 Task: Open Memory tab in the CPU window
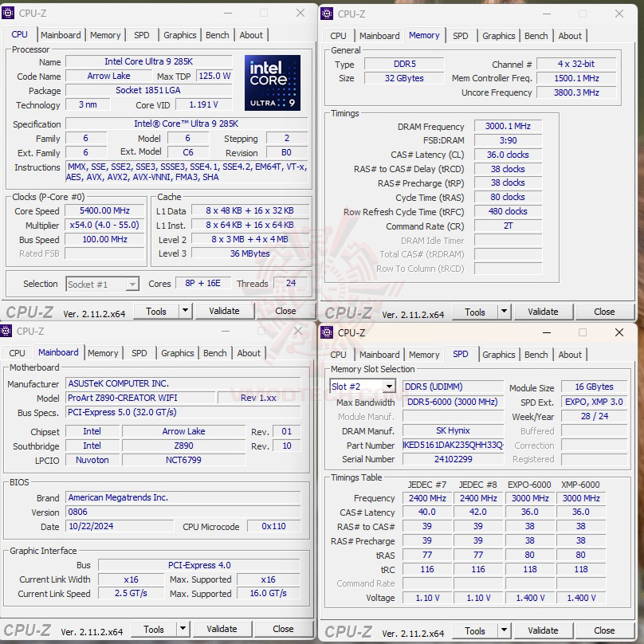coord(105,35)
